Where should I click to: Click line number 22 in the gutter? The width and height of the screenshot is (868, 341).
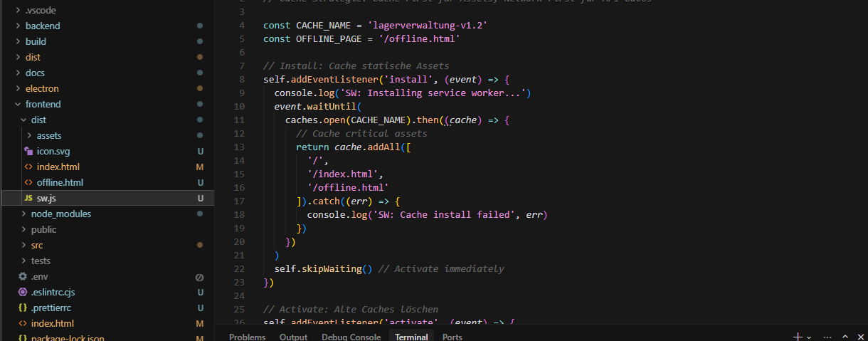(239, 268)
